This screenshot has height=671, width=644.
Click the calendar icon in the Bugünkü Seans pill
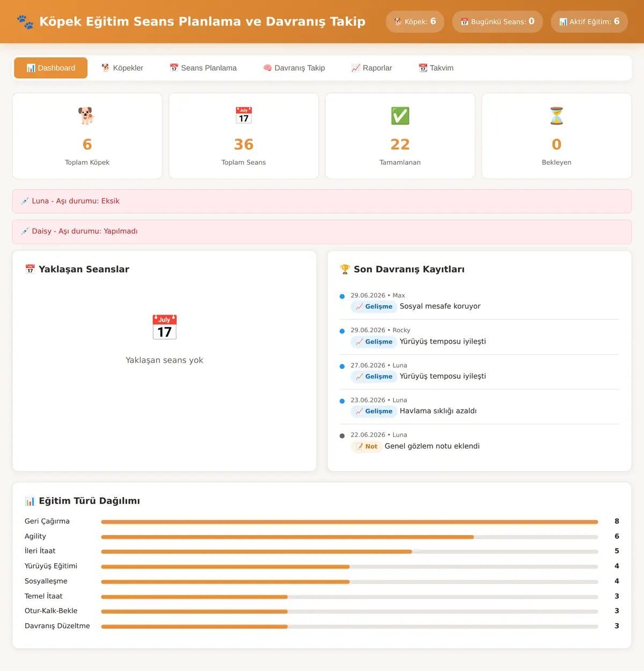(465, 22)
